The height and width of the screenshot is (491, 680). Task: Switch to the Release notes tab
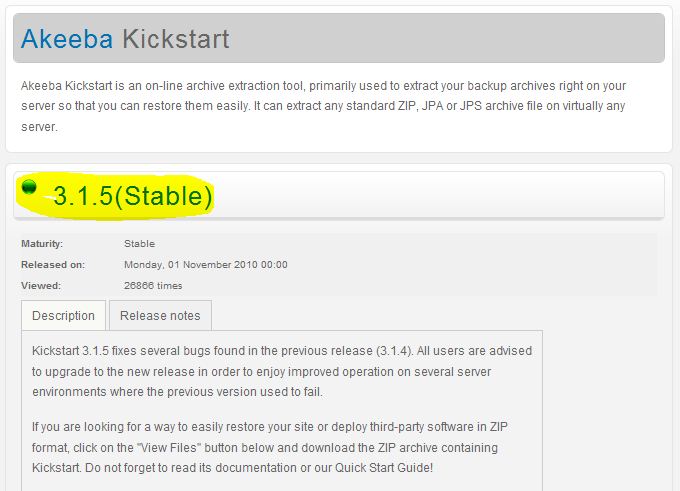[160, 315]
